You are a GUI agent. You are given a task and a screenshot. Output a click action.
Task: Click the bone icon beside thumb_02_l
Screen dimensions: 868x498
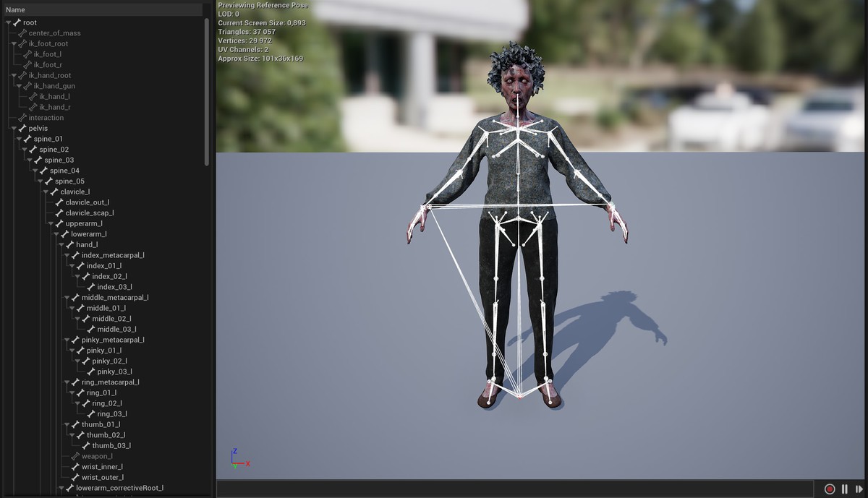(x=81, y=435)
